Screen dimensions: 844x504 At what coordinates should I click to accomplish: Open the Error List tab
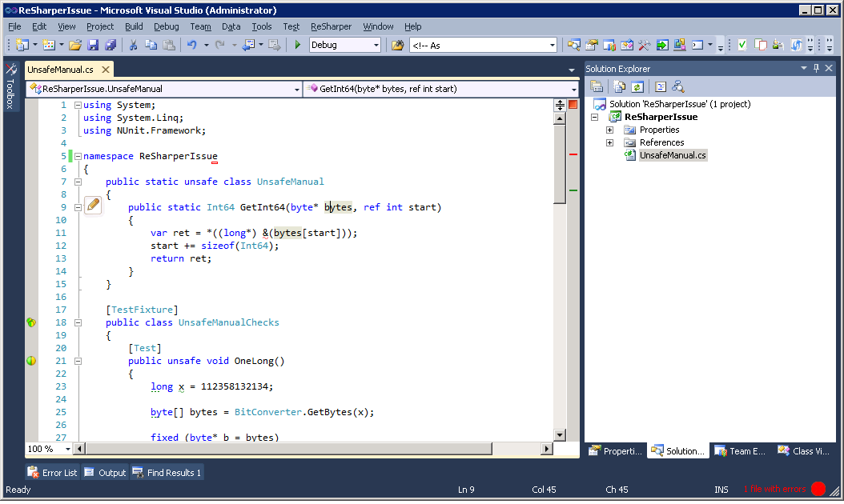coord(53,472)
